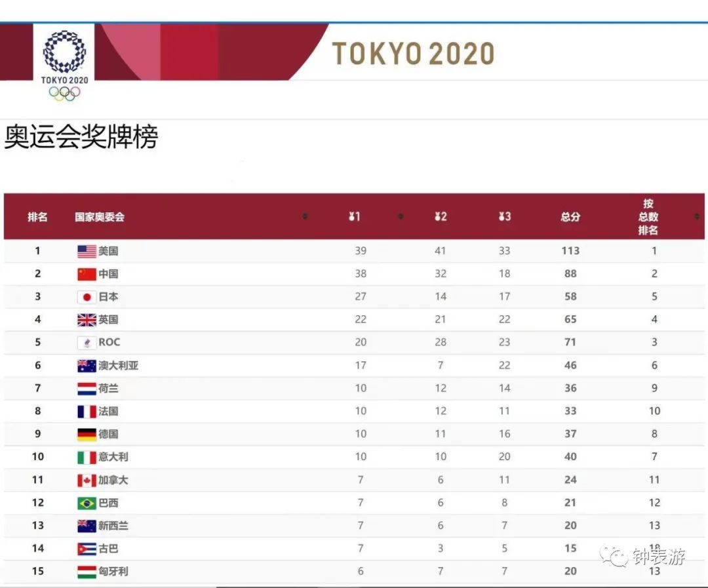Click the ROC emblem icon
The width and height of the screenshot is (708, 588).
pos(87,343)
